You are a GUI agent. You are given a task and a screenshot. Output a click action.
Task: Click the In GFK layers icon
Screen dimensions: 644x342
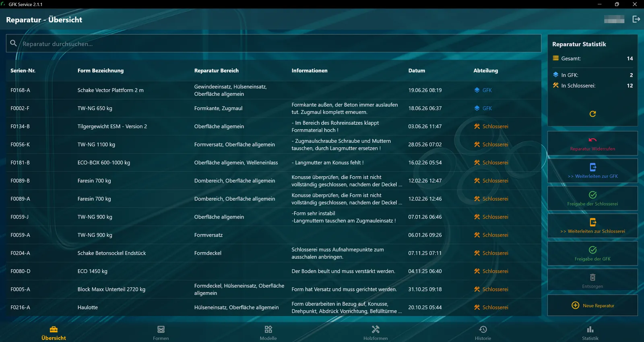(555, 75)
